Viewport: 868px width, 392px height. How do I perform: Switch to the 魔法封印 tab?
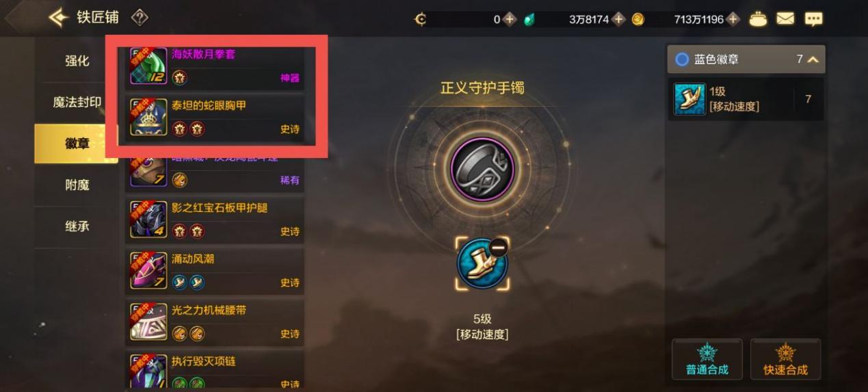tap(77, 103)
